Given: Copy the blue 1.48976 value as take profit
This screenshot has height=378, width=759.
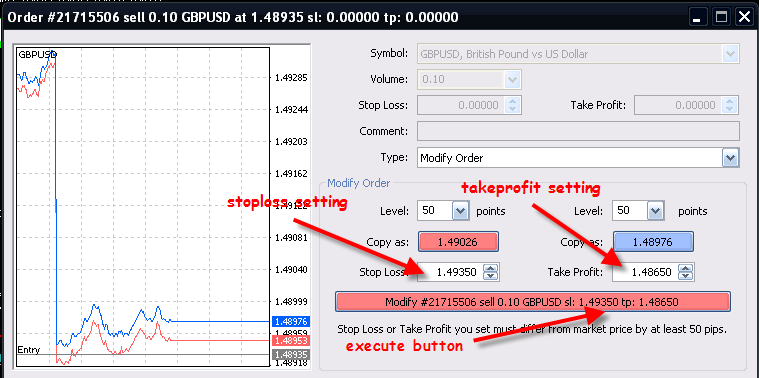Looking at the screenshot, I should pos(653,242).
